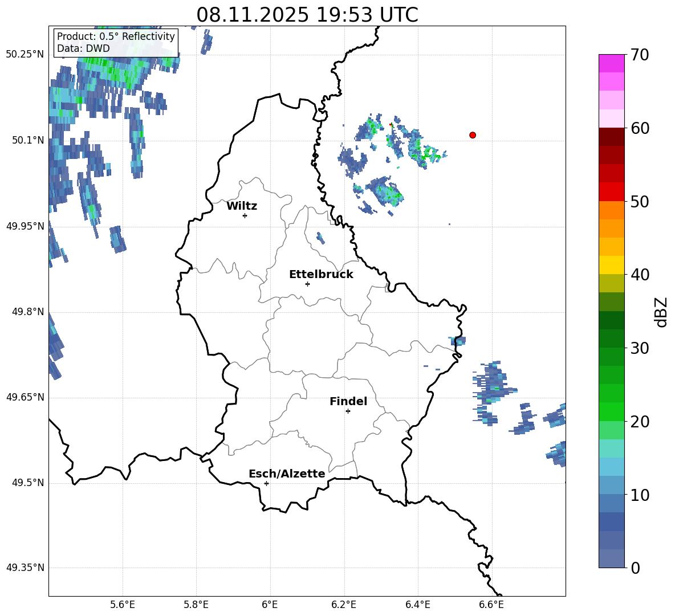This screenshot has width=675, height=616.
Task: Click the 49.65°N latitude label
Action: point(25,397)
